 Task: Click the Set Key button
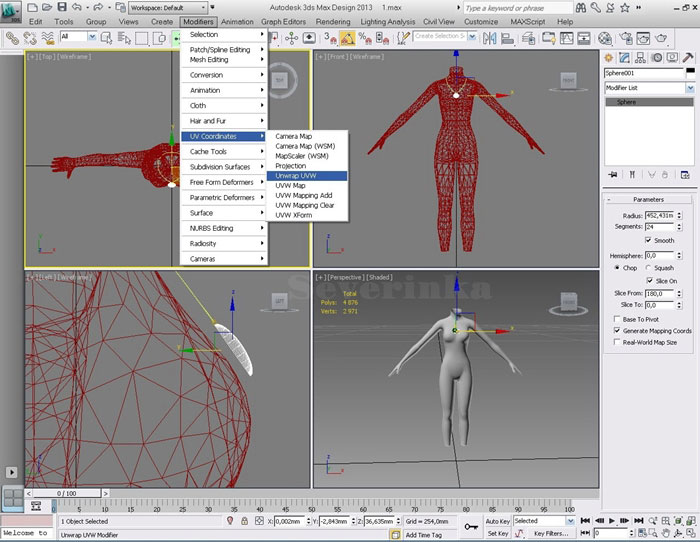click(x=498, y=533)
